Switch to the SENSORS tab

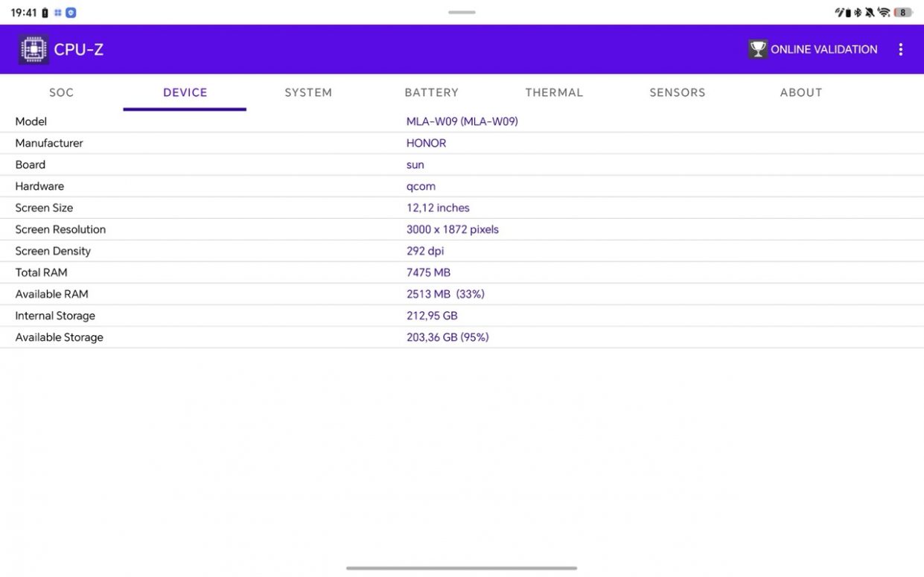click(x=678, y=92)
